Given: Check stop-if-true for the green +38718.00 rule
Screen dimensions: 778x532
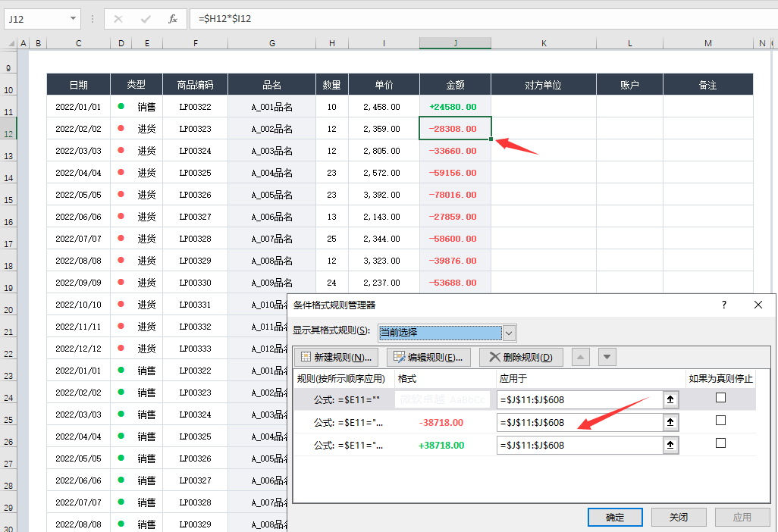Looking at the screenshot, I should [x=720, y=443].
